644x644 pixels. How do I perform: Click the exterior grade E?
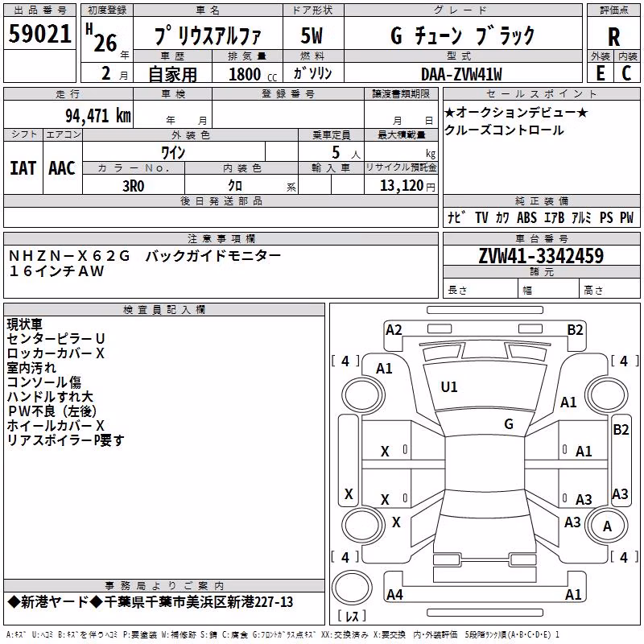pyautogui.click(x=601, y=73)
